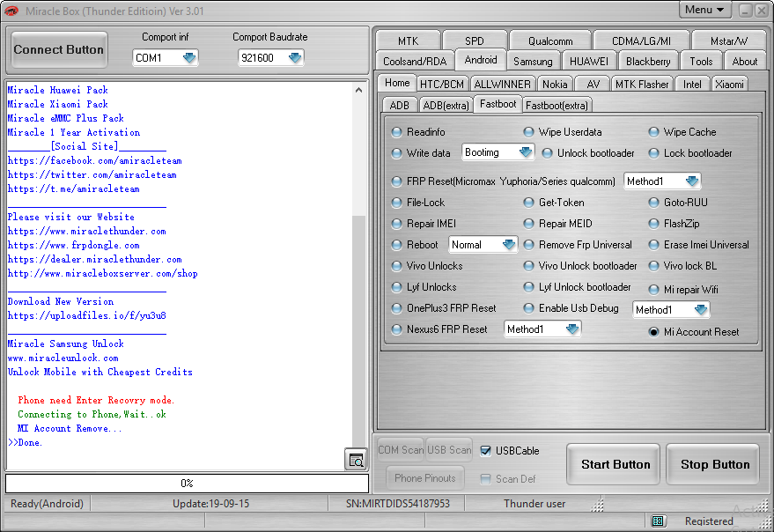
Task: Open the HUAWEI tab
Action: pos(588,62)
